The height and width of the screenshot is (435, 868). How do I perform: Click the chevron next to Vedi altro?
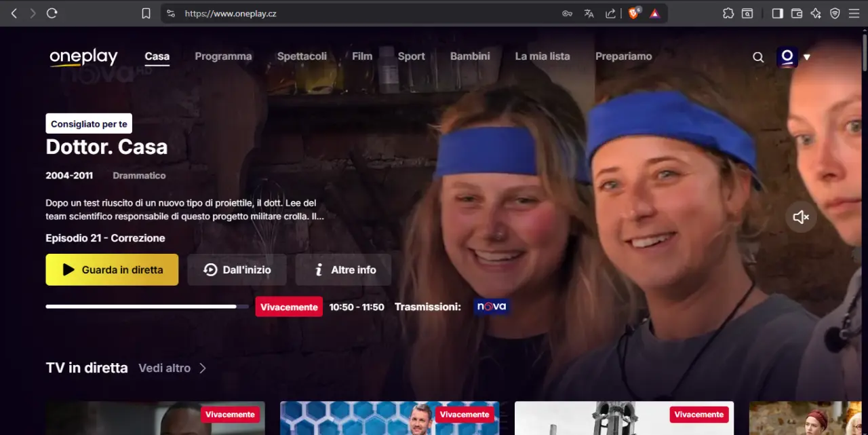click(x=203, y=368)
